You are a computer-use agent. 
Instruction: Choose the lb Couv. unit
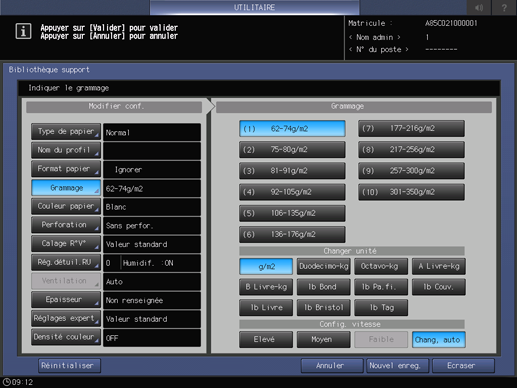439,287
